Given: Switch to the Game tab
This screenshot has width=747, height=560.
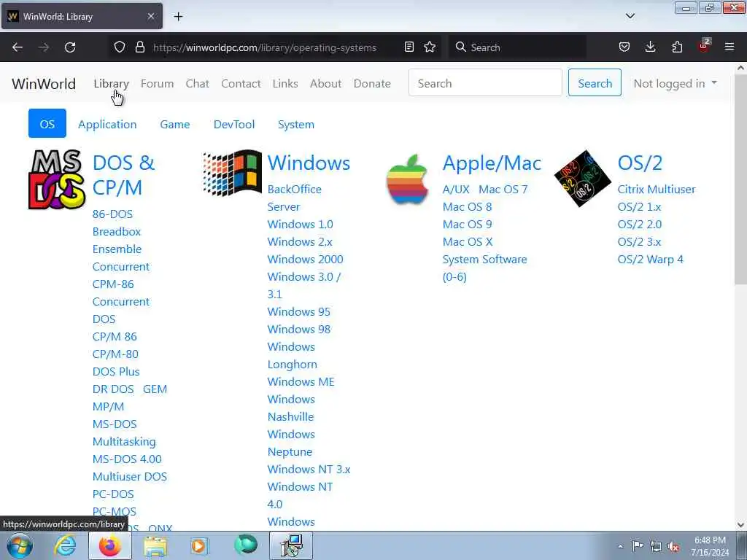Looking at the screenshot, I should (x=175, y=124).
